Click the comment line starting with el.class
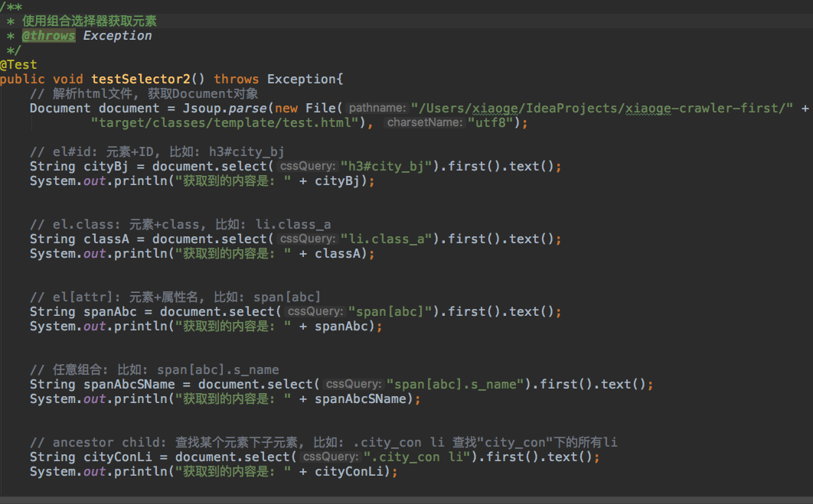The width and height of the screenshot is (813, 504). click(x=180, y=224)
